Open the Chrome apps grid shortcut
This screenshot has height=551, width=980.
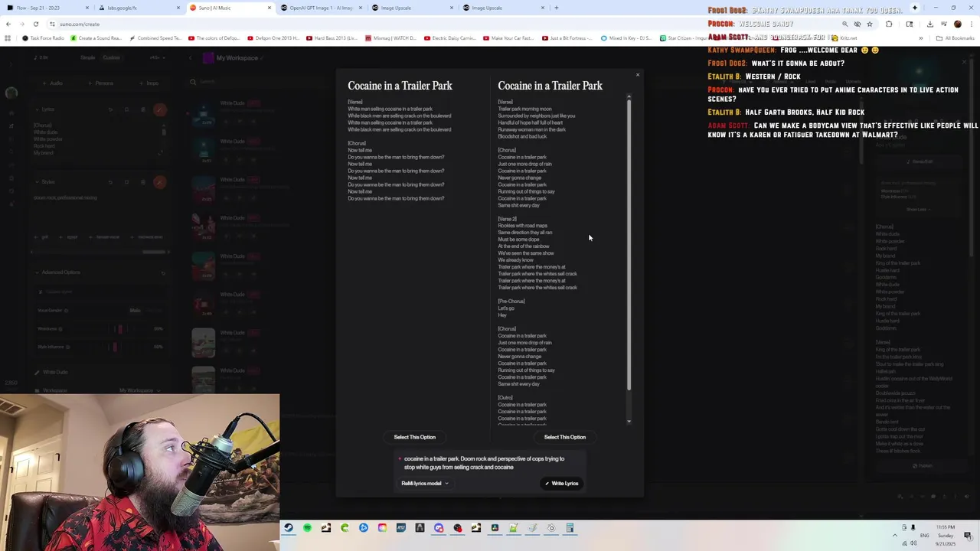coord(8,38)
